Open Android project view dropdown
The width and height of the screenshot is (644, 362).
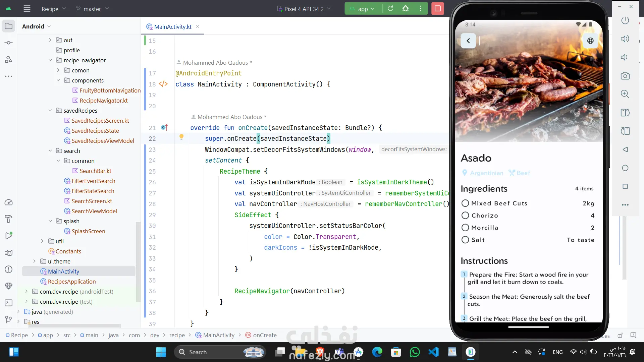(x=37, y=26)
